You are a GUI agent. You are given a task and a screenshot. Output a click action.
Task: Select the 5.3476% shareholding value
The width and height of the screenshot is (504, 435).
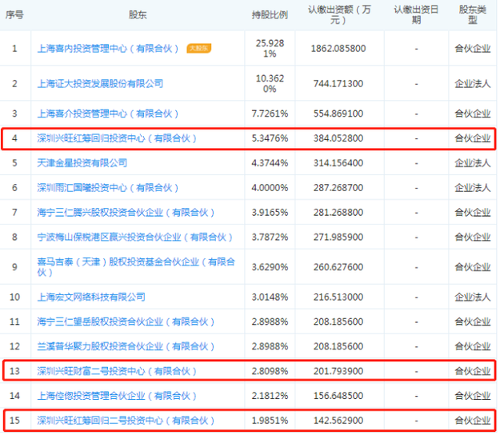[270, 138]
